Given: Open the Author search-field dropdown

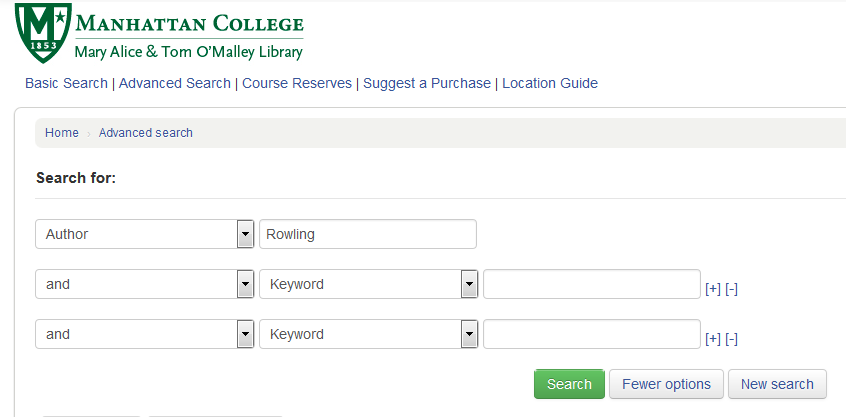Looking at the screenshot, I should (x=145, y=234).
